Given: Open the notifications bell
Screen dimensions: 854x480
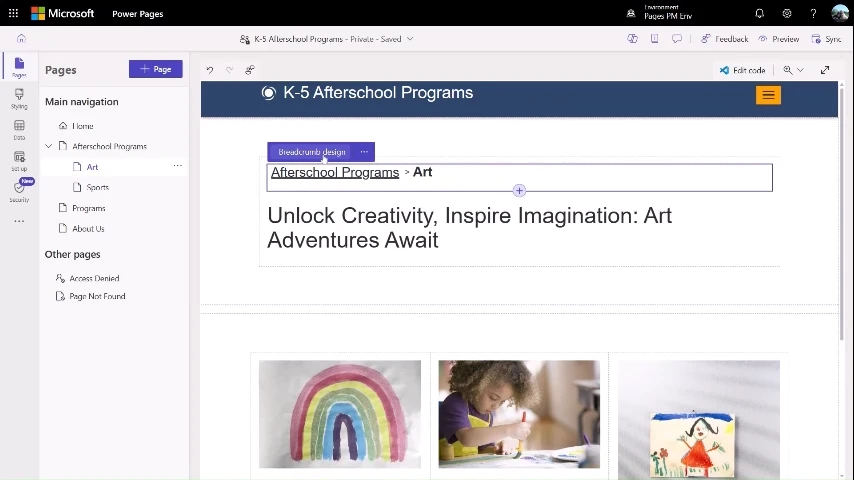Looking at the screenshot, I should (759, 14).
